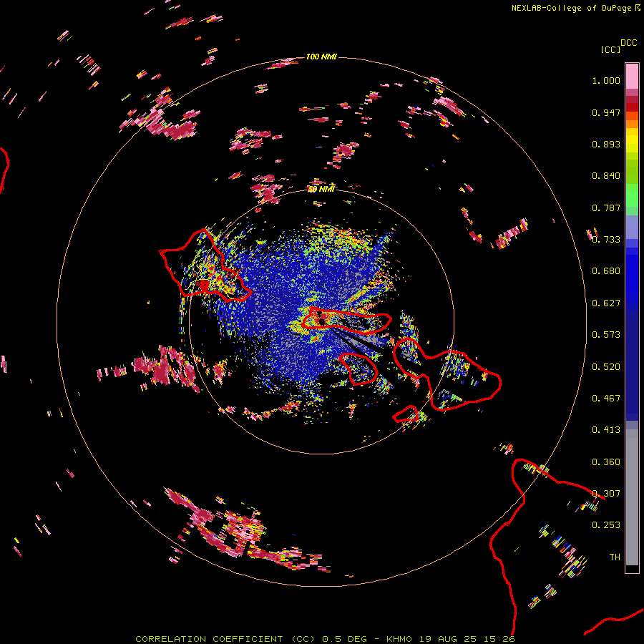Click the 0.680 scale value
Image resolution: width=644 pixels, height=644 pixels.
click(x=606, y=271)
